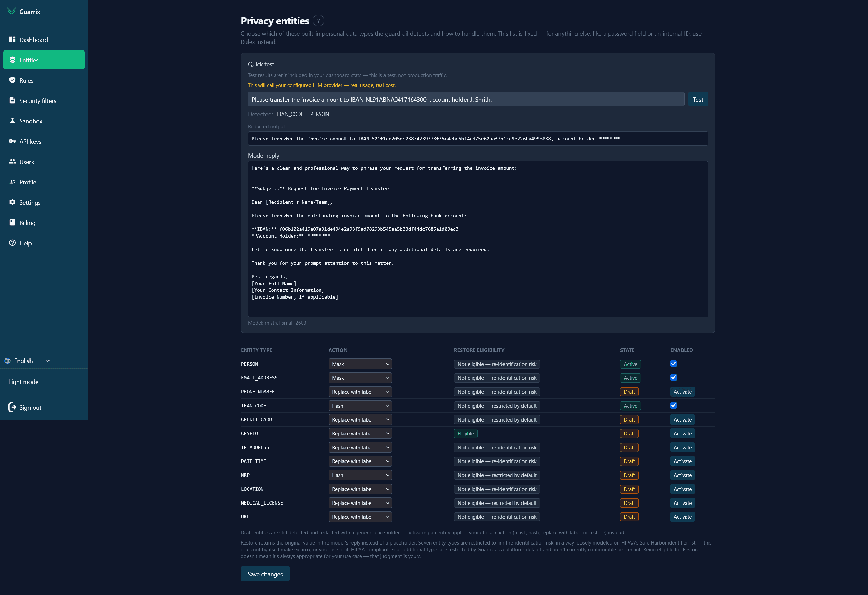
Task: Click the Profile person icon
Action: (x=12, y=182)
